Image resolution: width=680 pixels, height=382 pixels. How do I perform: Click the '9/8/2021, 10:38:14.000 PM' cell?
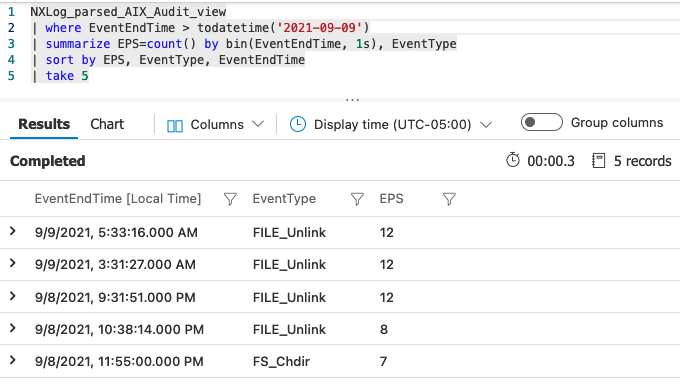pos(119,330)
